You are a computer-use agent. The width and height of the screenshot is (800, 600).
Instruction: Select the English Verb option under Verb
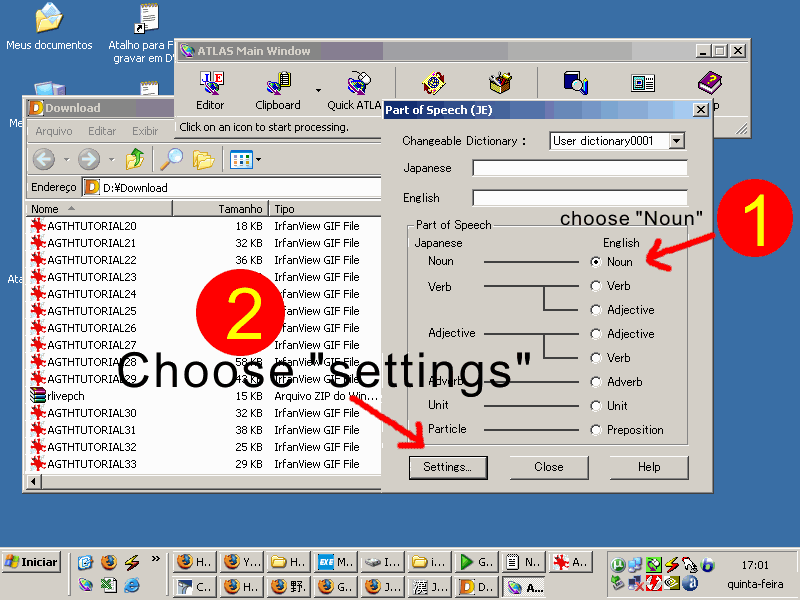(595, 286)
